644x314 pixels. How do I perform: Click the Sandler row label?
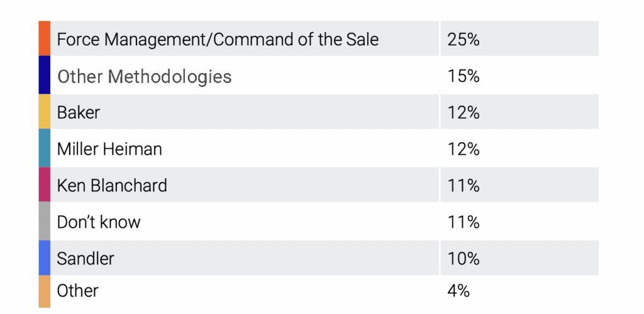click(x=86, y=259)
